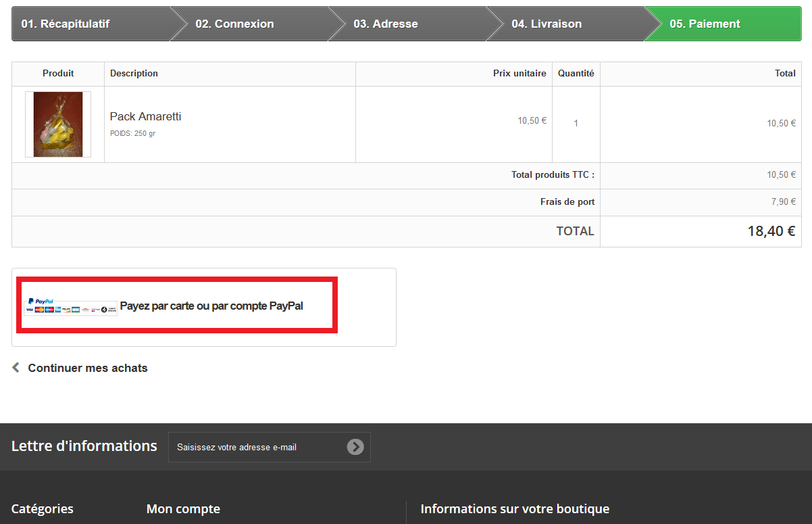812x524 pixels.
Task: Focus the newsletter e-mail address field
Action: coord(257,447)
